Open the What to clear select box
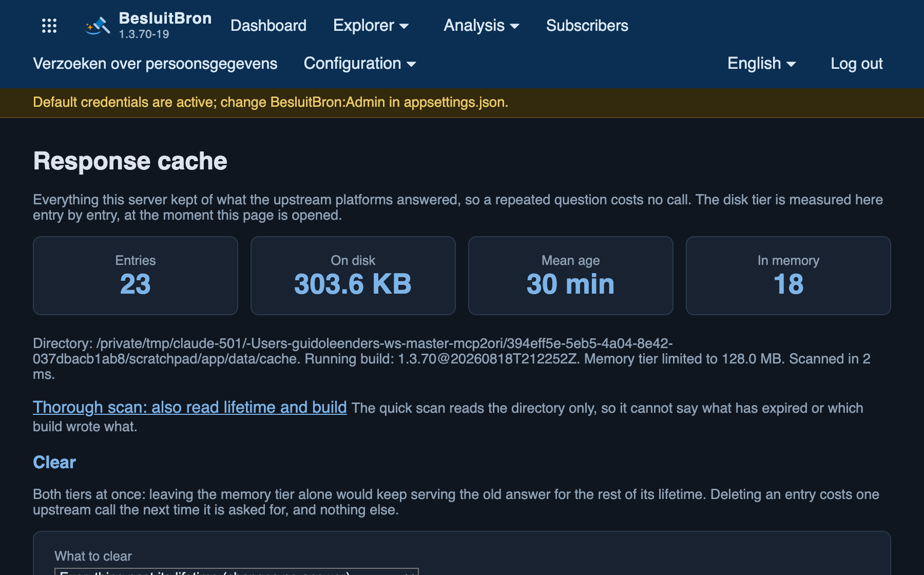 pyautogui.click(x=237, y=571)
